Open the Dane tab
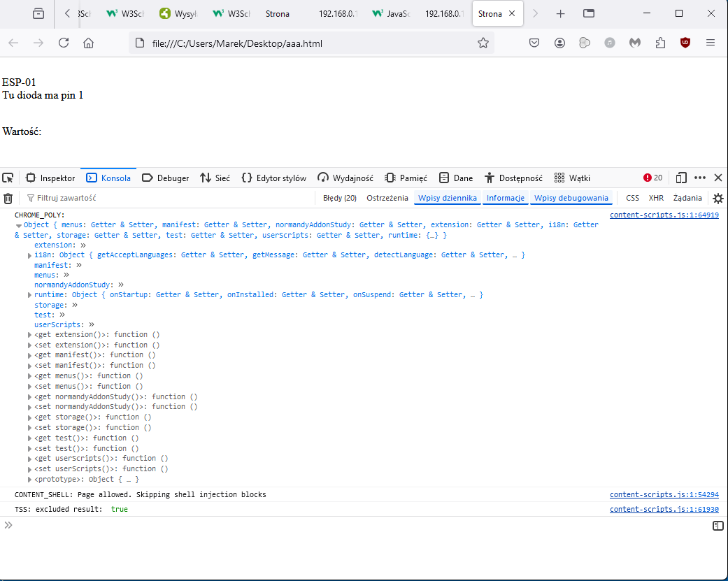Image resolution: width=728 pixels, height=581 pixels. (456, 178)
